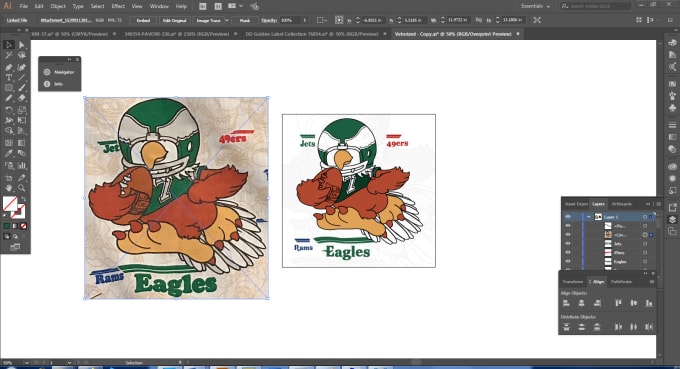The image size is (680, 369).
Task: Select the Scale tool
Action: 22,110
